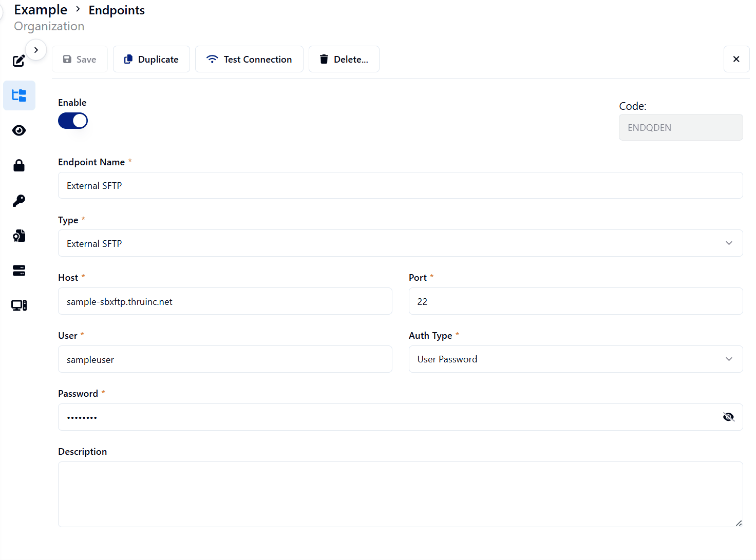Viewport: 756px width, 560px height.
Task: Click the Description text area
Action: 400,494
